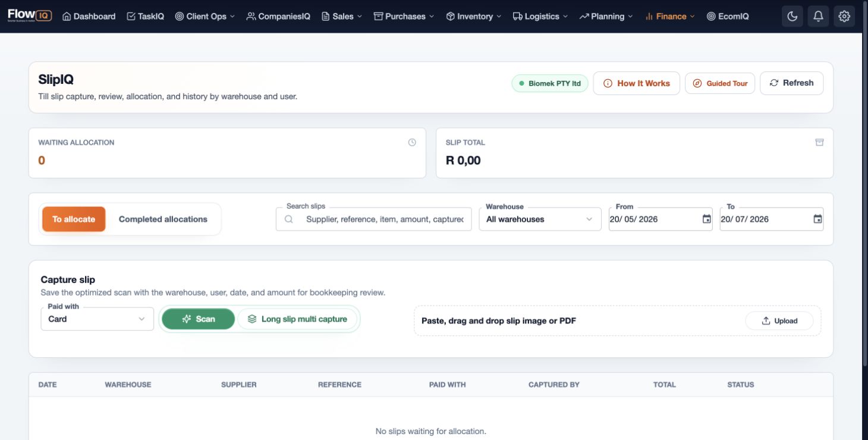Click the TOTAL column header
868x440 pixels.
[x=665, y=385]
